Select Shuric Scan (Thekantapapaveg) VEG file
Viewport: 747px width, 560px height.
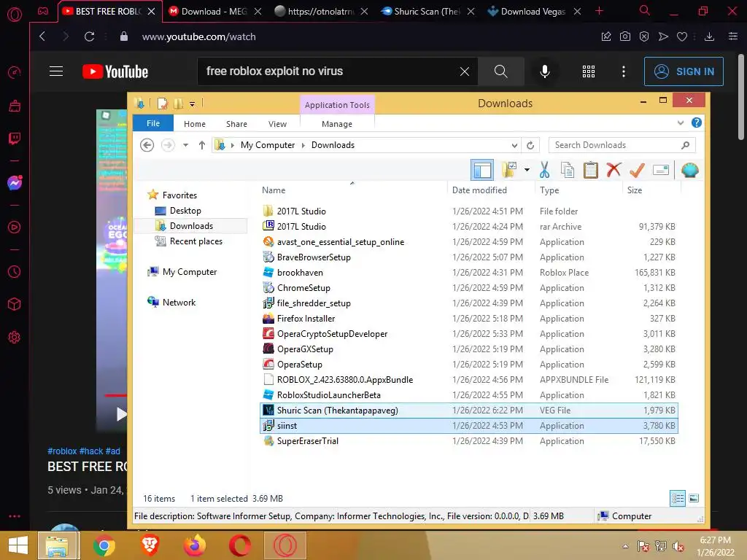click(469, 410)
